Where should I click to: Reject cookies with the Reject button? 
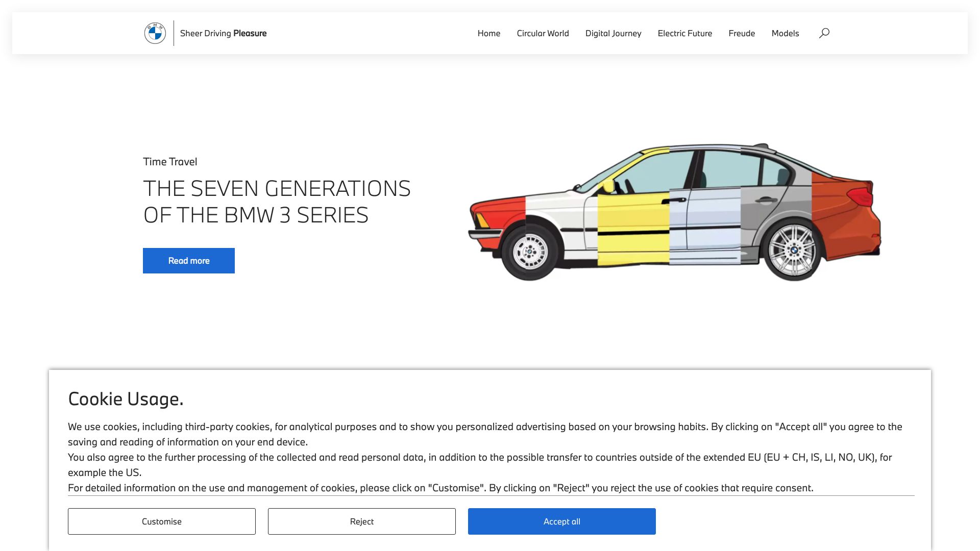pos(361,521)
